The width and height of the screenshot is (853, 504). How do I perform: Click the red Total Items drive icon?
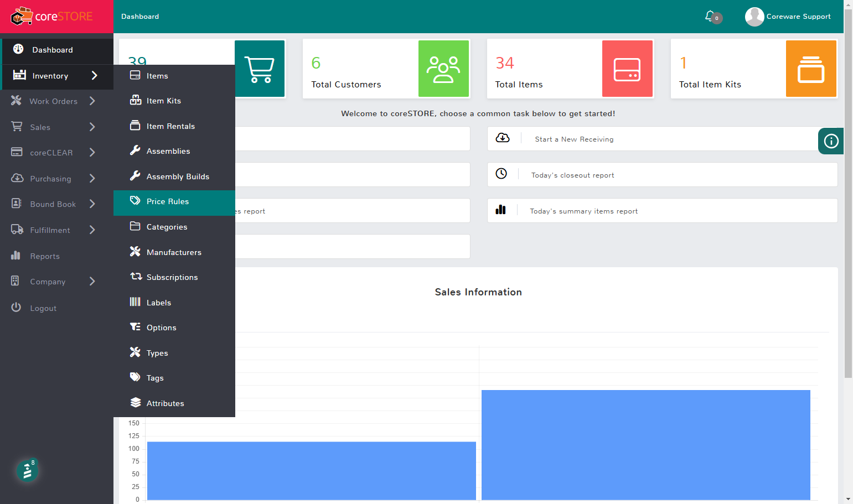point(627,69)
